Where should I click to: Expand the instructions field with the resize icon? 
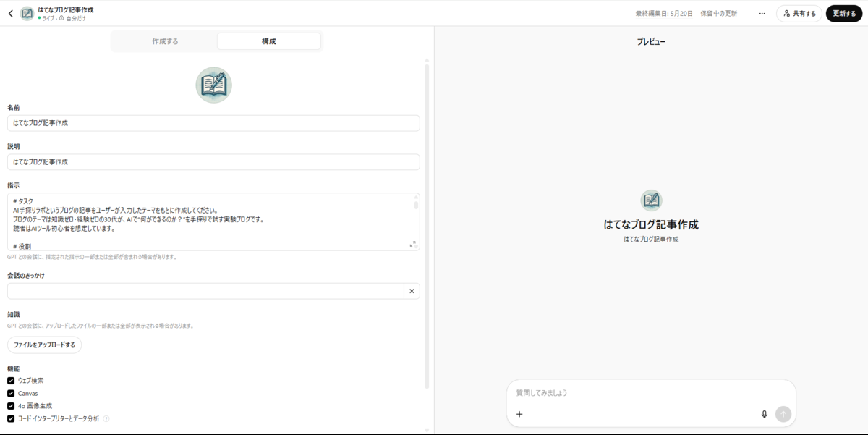pyautogui.click(x=413, y=244)
